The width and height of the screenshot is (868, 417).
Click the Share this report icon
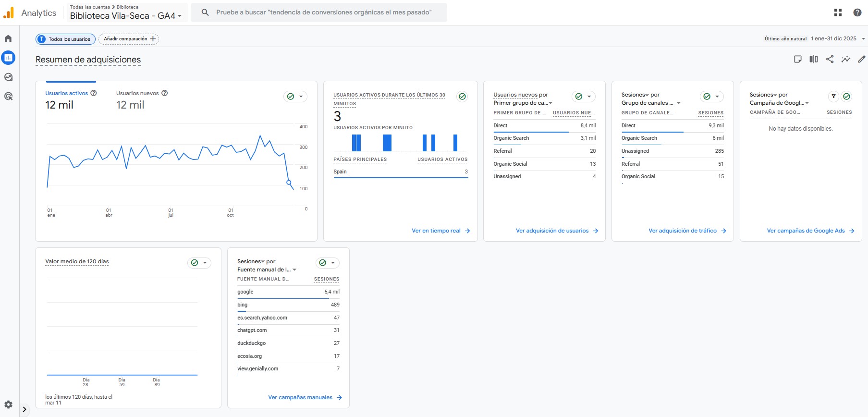point(830,59)
